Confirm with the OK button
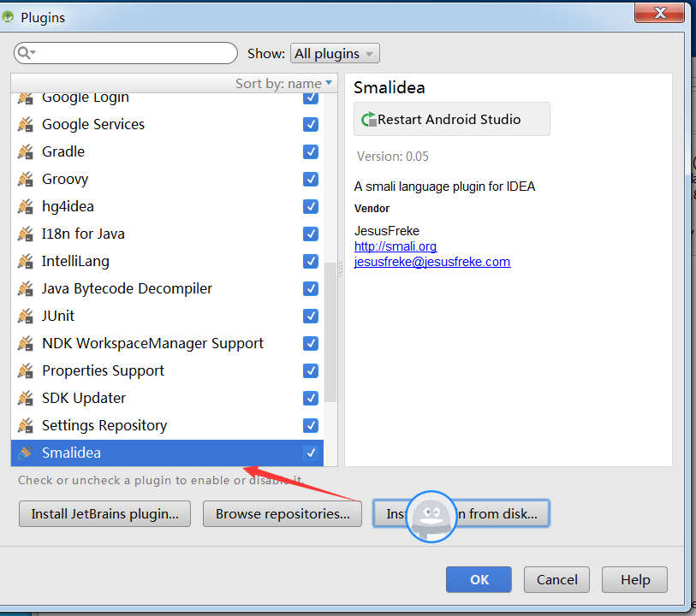The image size is (696, 616). point(479,579)
